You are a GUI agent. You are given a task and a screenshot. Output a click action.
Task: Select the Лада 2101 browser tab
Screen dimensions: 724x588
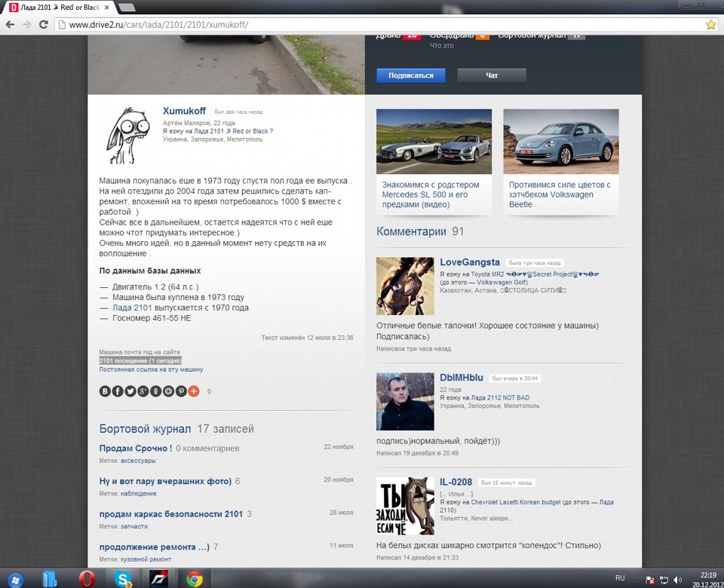pyautogui.click(x=60, y=8)
